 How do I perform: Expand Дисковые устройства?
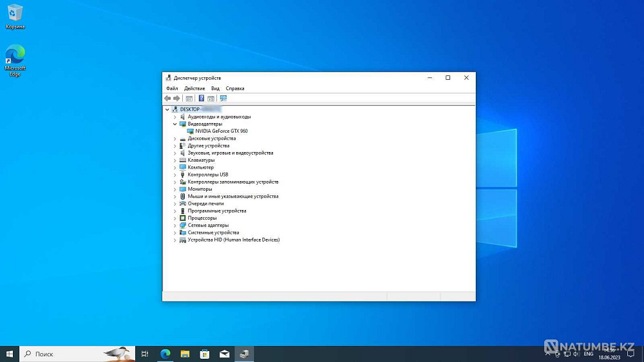pos(175,139)
